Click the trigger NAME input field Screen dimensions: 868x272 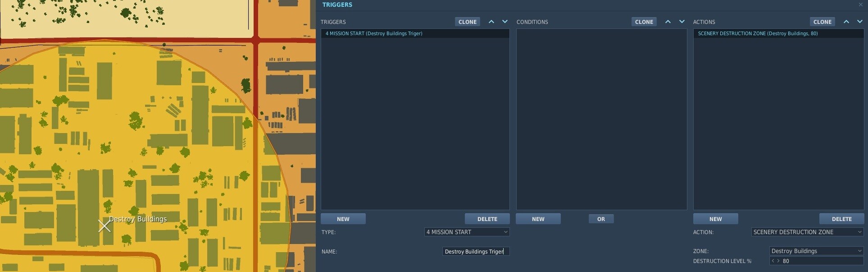[x=476, y=251]
